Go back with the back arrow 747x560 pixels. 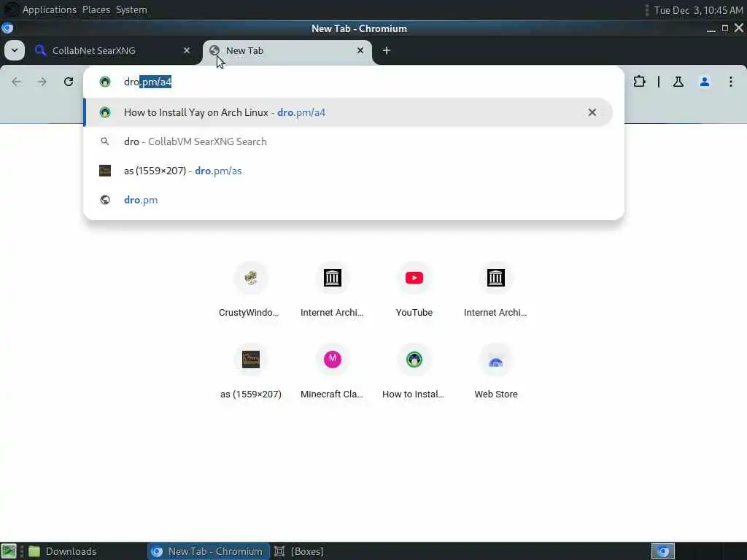17,82
